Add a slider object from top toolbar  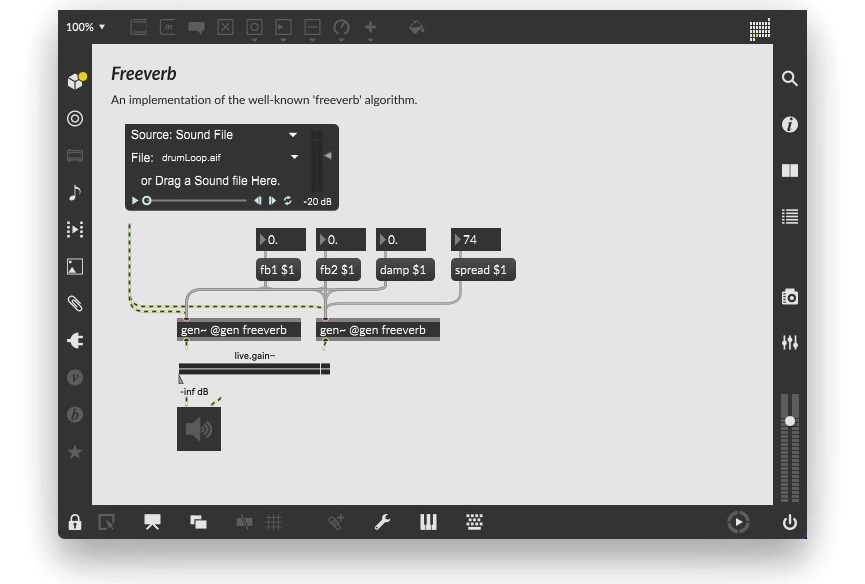[x=312, y=27]
